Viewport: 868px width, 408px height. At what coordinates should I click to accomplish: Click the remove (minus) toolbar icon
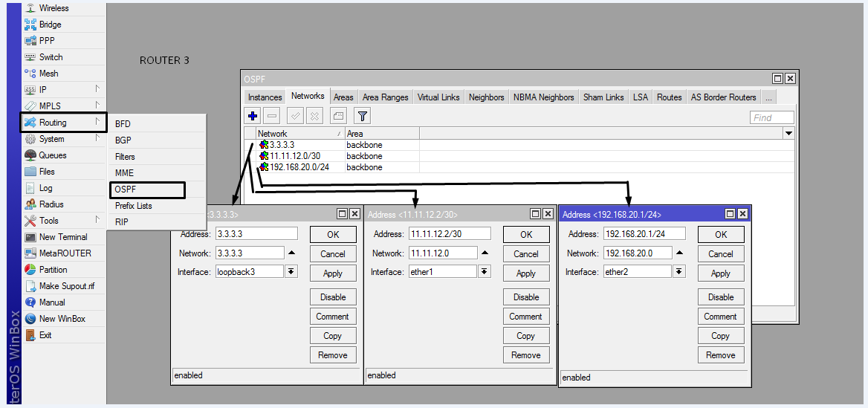tap(272, 116)
